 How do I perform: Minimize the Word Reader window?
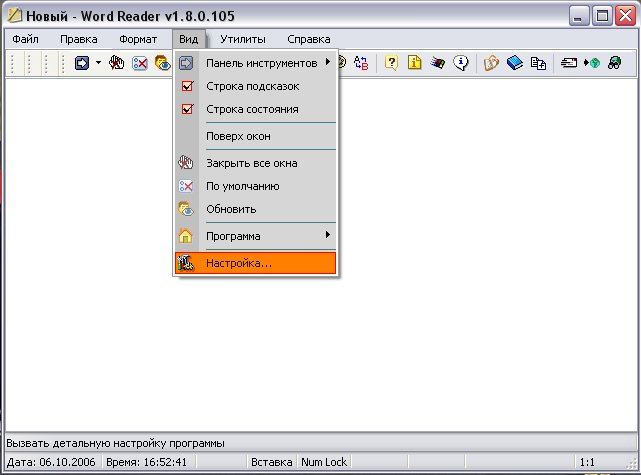point(578,16)
